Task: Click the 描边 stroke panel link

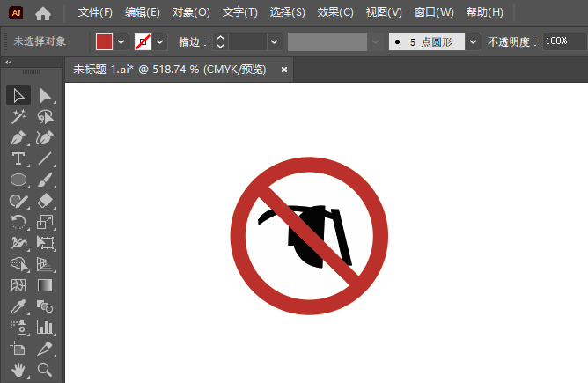Action: pyautogui.click(x=193, y=42)
